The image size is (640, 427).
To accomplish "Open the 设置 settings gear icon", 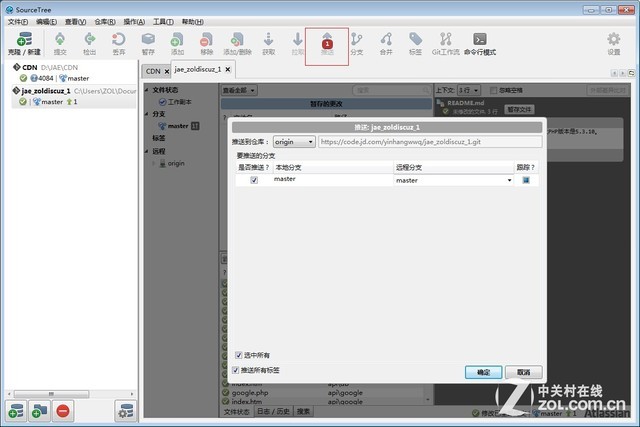I will [x=614, y=40].
